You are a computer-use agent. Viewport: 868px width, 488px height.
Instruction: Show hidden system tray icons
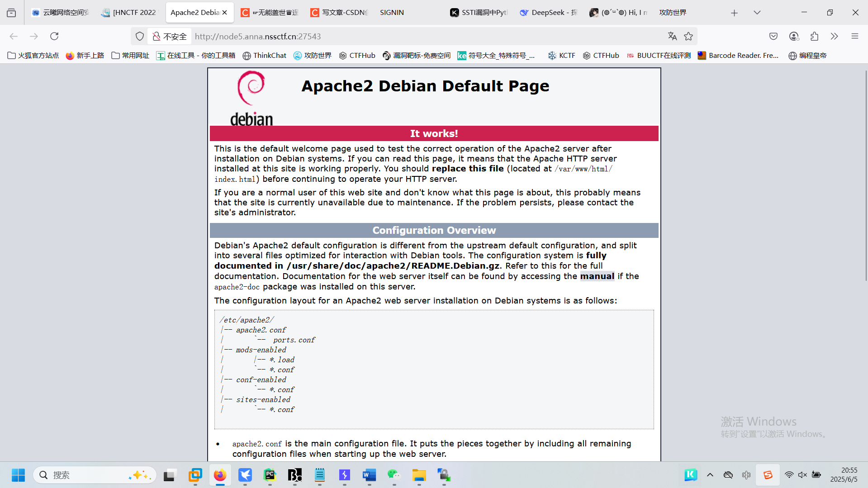710,475
